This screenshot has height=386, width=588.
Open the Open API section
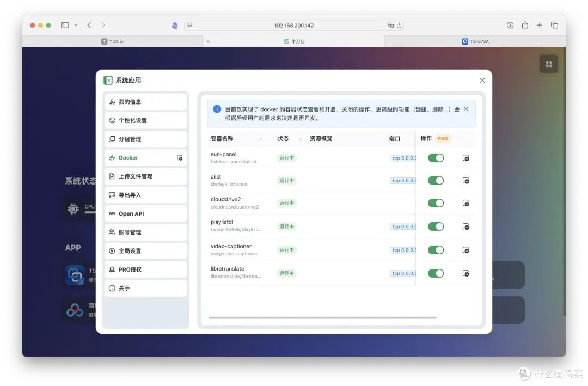tap(145, 213)
